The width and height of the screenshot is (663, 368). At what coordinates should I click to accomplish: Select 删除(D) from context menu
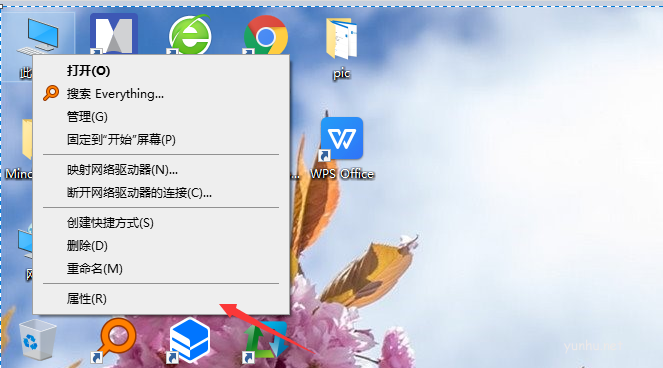click(x=161, y=245)
